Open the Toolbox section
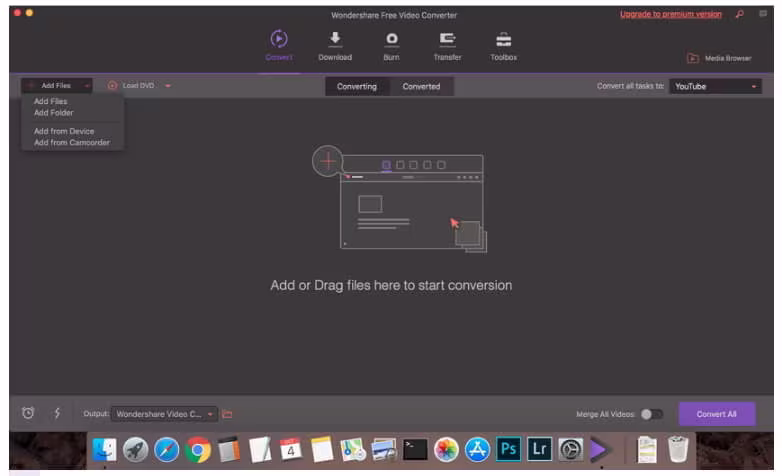This screenshot has height=476, width=782. click(503, 46)
